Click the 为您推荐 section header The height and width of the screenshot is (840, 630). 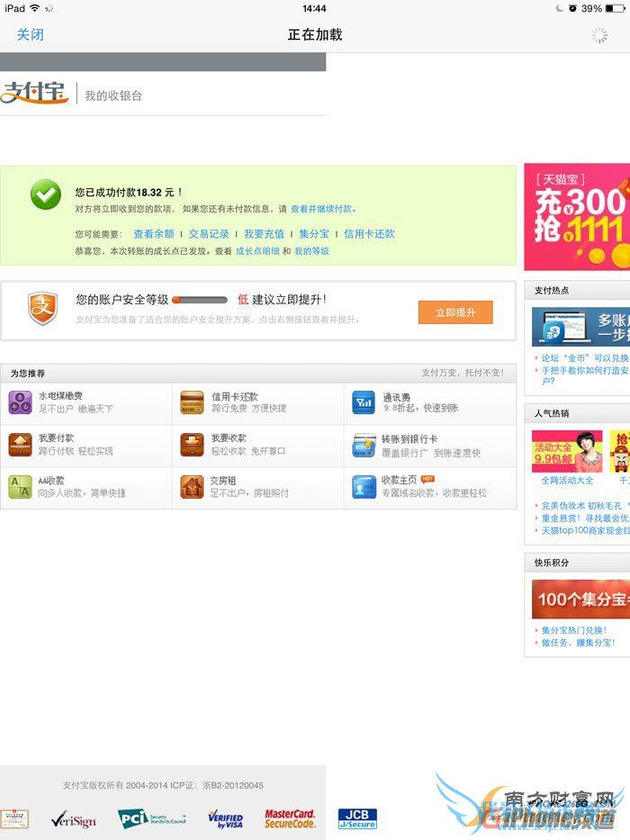click(x=28, y=374)
